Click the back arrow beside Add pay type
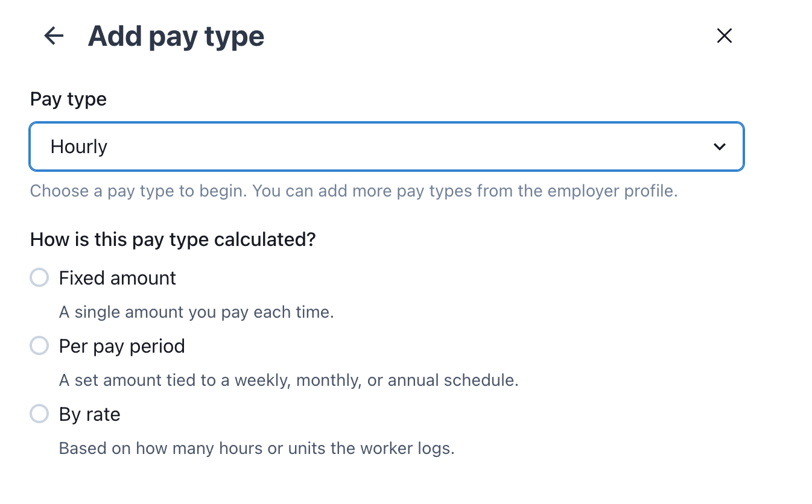The height and width of the screenshot is (504, 812). point(54,36)
